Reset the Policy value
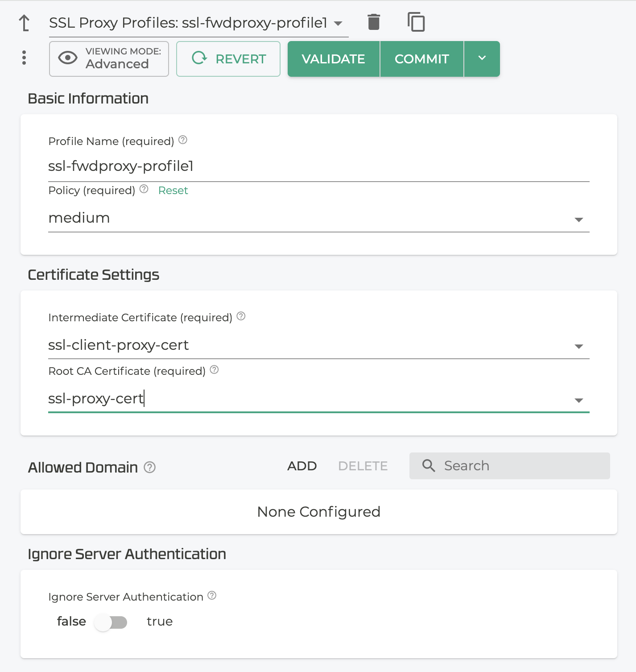The height and width of the screenshot is (672, 636). (x=173, y=191)
